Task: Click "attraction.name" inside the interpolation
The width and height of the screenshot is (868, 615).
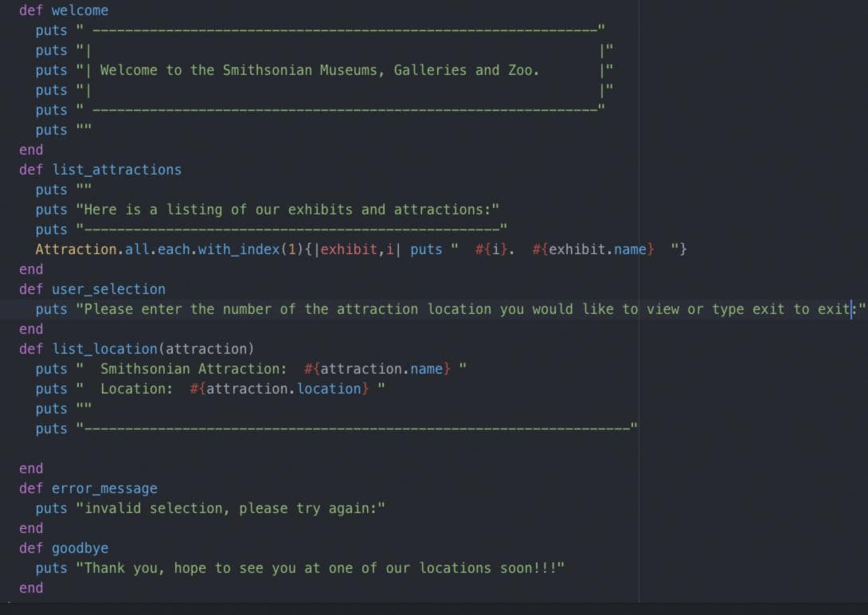Action: pos(381,369)
